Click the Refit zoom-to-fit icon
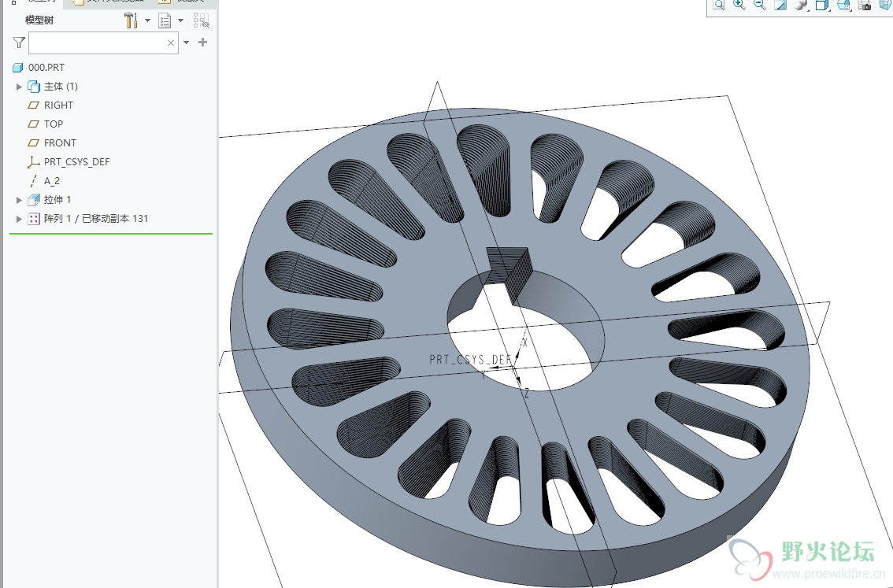893x588 pixels. coord(719,6)
